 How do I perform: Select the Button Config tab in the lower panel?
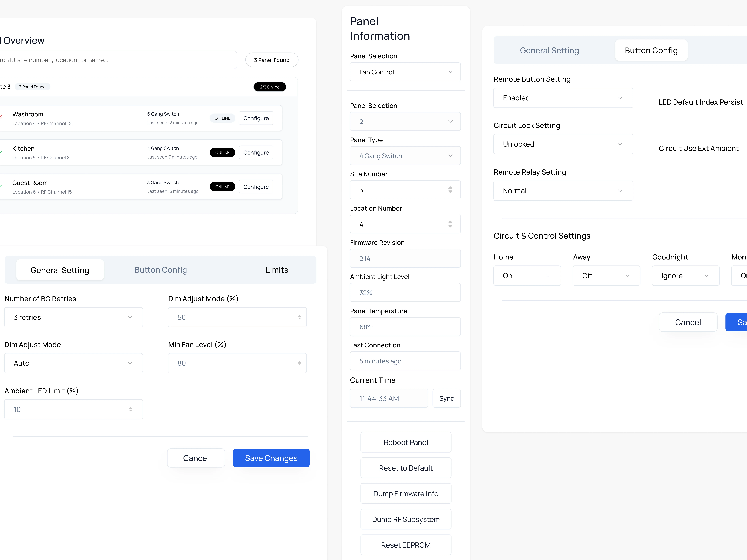pyautogui.click(x=160, y=270)
